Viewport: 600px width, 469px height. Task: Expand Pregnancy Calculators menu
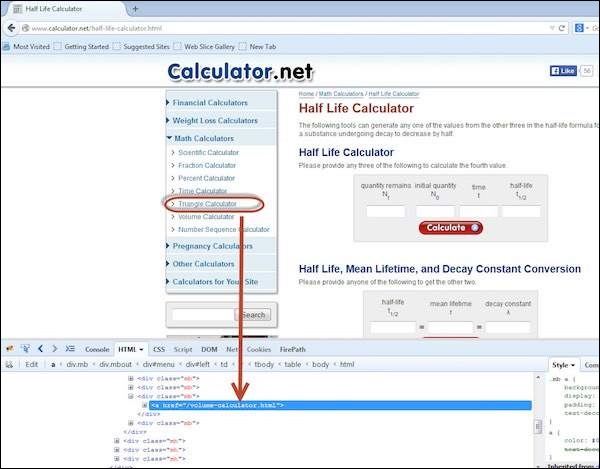(x=212, y=246)
